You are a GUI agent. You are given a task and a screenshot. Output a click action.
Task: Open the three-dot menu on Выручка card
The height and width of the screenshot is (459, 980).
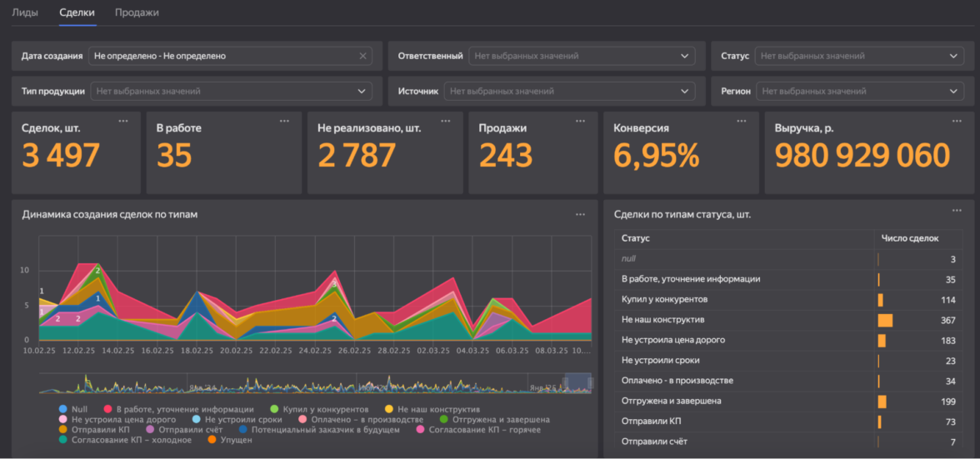tap(957, 122)
